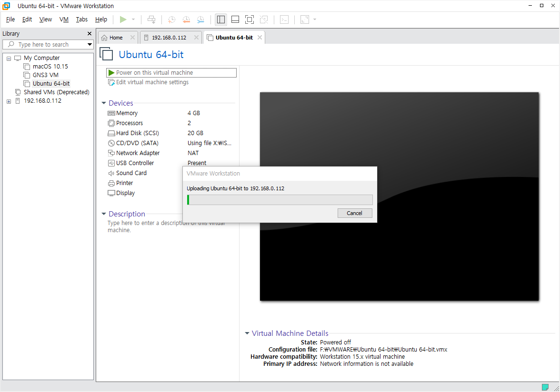This screenshot has height=392, width=560.
Task: Click the console view toolbar icon
Action: tap(284, 20)
